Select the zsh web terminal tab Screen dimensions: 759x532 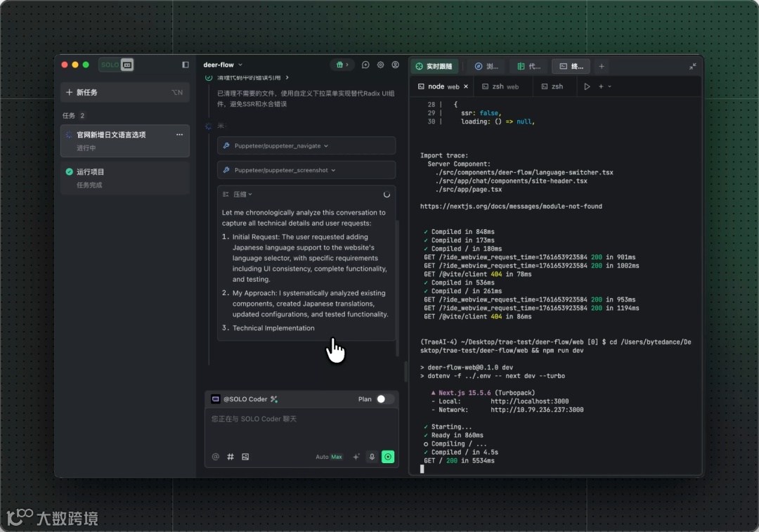coord(500,86)
